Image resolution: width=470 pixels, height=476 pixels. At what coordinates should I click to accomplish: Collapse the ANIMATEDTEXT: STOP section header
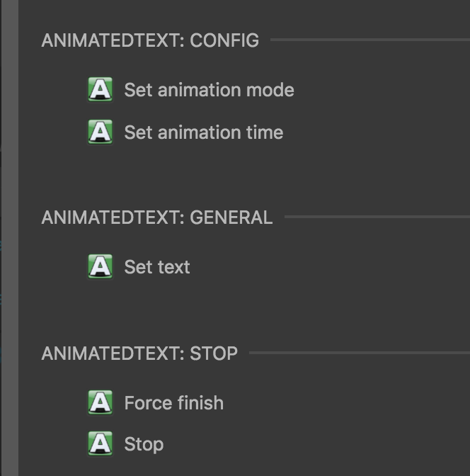(139, 353)
